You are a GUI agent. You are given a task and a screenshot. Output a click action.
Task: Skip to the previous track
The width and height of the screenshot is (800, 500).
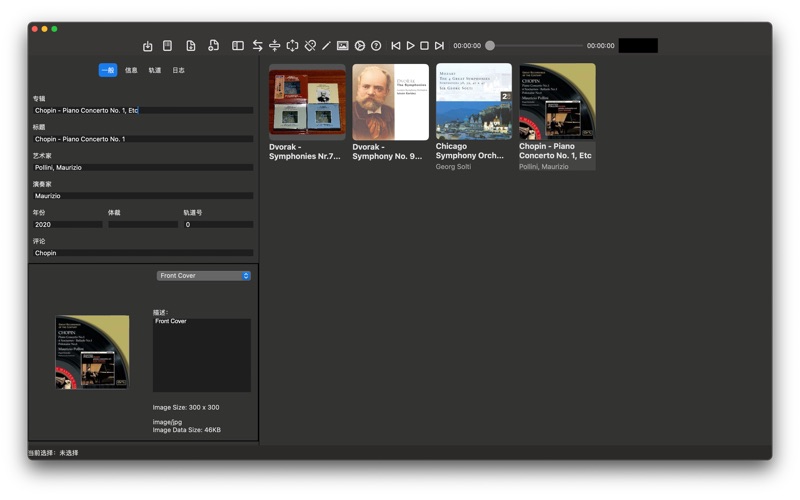click(x=396, y=46)
